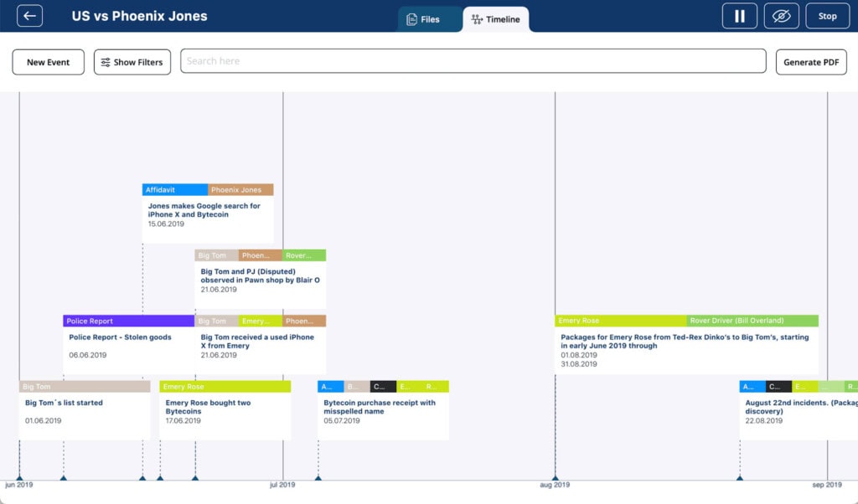Focus the Search here field

tap(473, 60)
